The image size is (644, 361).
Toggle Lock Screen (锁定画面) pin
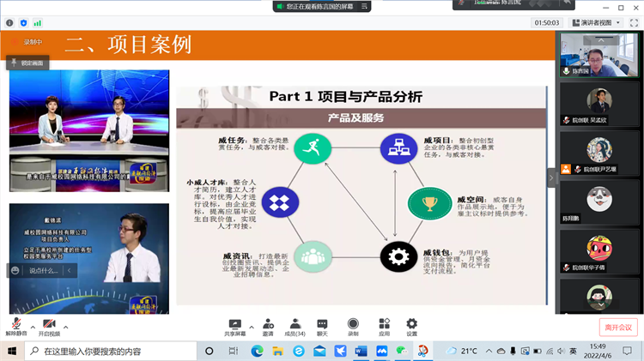29,63
